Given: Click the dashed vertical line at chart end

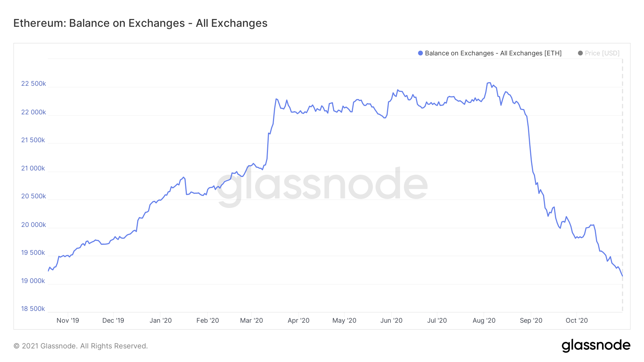Looking at the screenshot, I should tap(623, 185).
